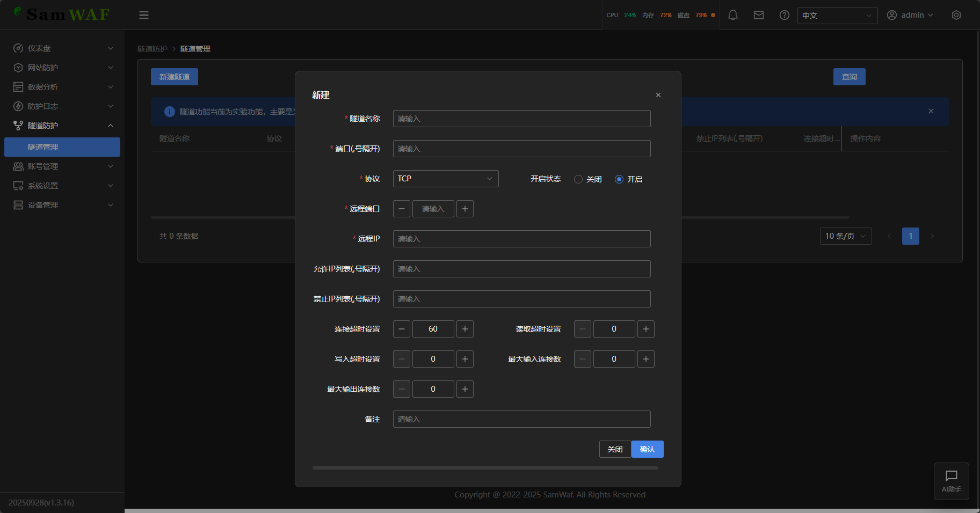980x513 pixels.
Task: Click the notification bell icon
Action: pyautogui.click(x=732, y=15)
